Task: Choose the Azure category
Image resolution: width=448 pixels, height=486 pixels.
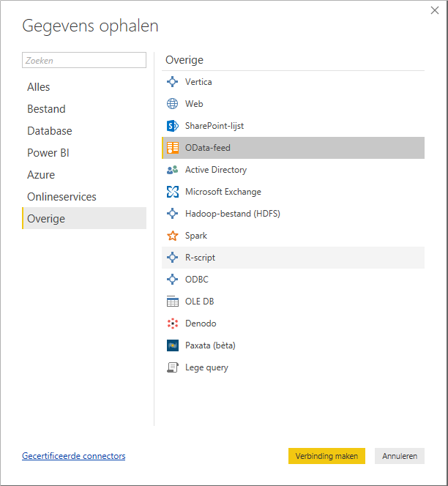Action: click(84, 175)
